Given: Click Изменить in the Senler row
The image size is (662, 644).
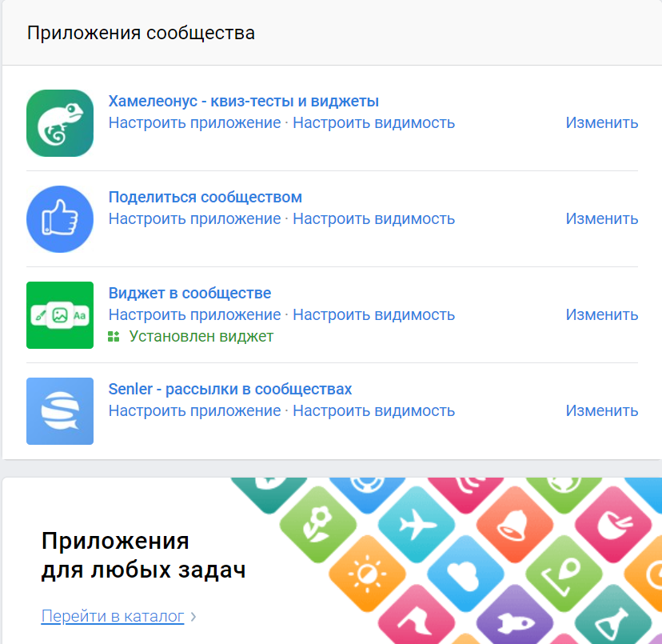Looking at the screenshot, I should pyautogui.click(x=601, y=410).
